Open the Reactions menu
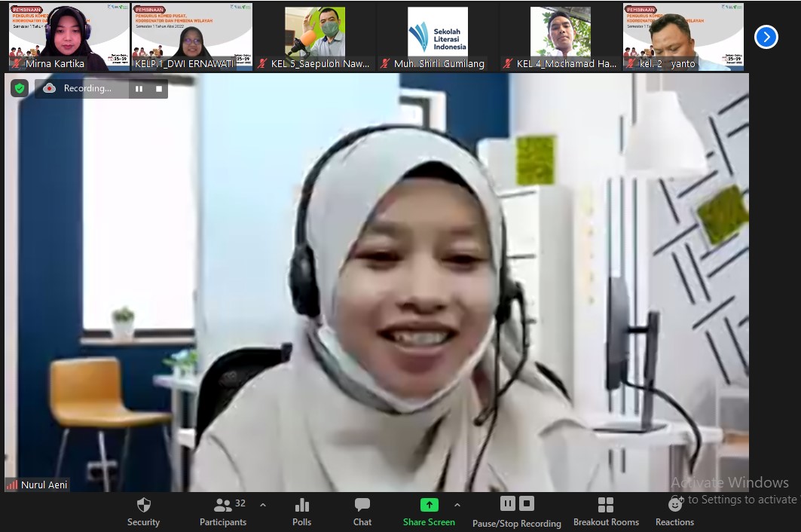Image resolution: width=801 pixels, height=532 pixels. (674, 511)
